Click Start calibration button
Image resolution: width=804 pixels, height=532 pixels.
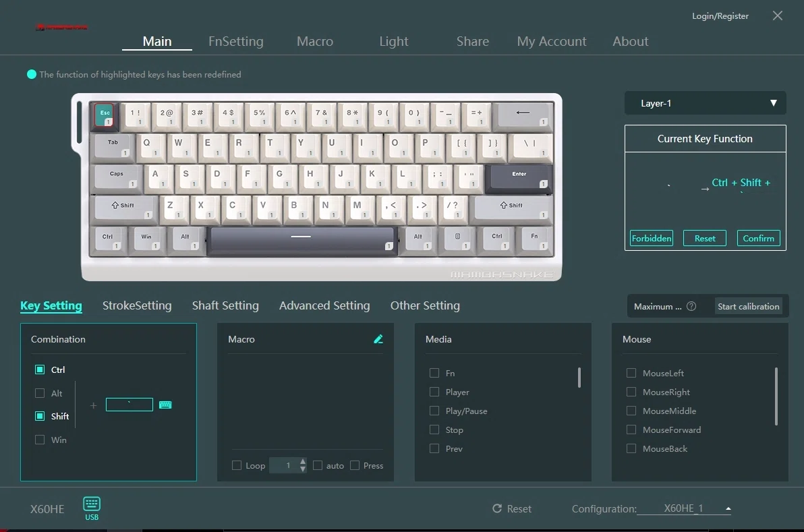[x=749, y=306]
